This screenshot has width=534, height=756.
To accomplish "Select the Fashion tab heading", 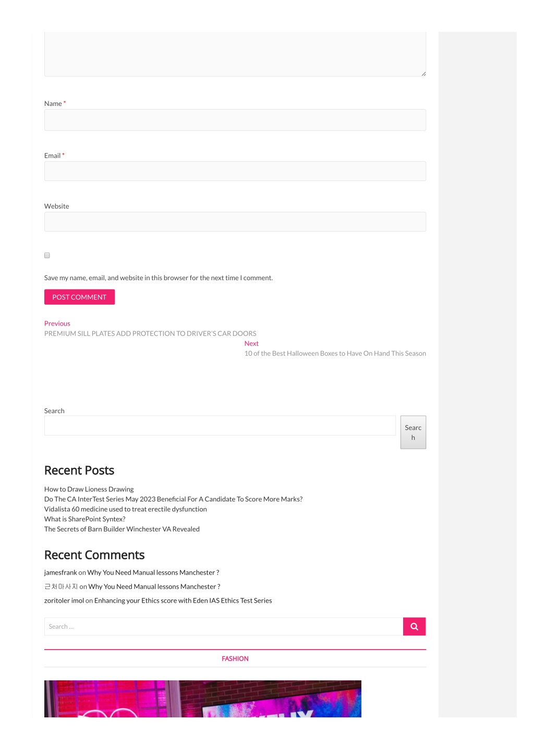I will [x=235, y=659].
